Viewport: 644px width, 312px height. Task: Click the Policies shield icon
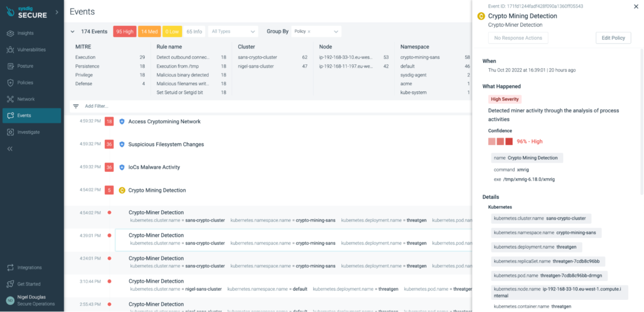click(10, 83)
